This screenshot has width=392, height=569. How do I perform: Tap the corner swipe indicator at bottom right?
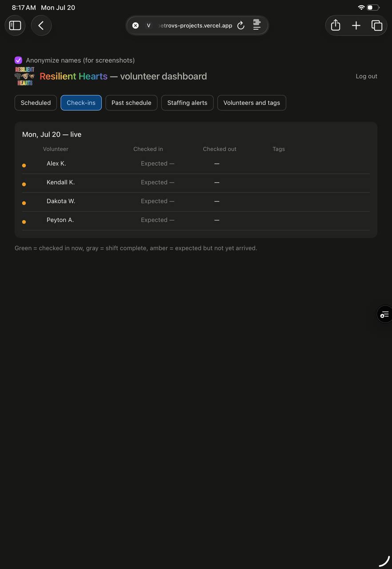[384, 561]
